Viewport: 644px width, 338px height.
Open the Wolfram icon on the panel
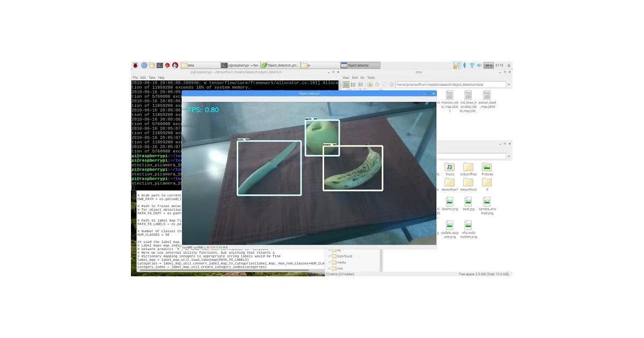pos(175,65)
